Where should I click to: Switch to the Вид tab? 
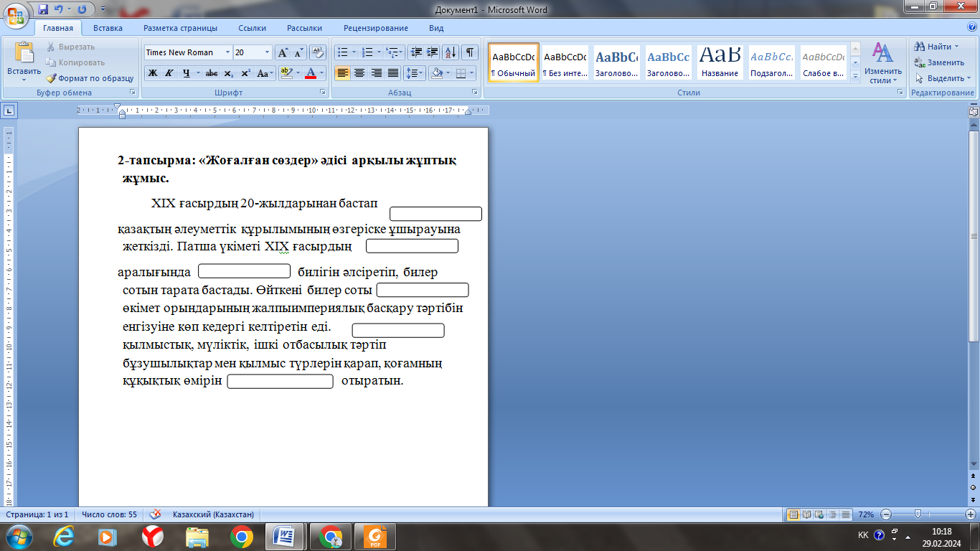coord(436,28)
